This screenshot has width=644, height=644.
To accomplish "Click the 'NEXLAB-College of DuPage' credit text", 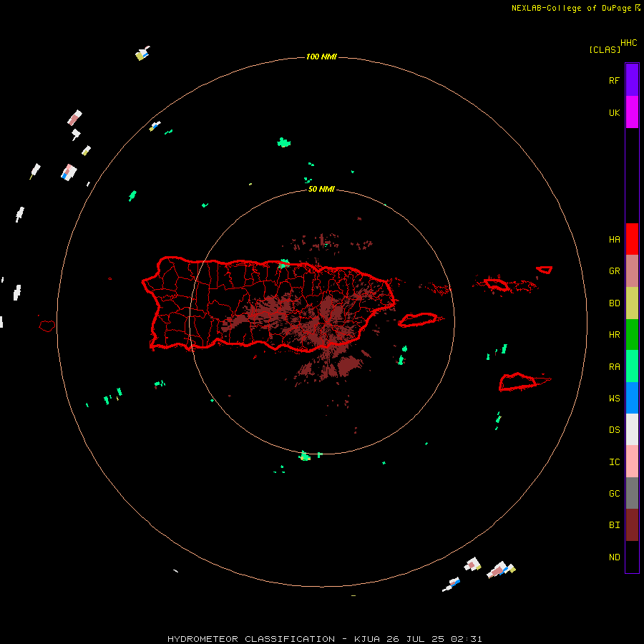I will click(571, 8).
